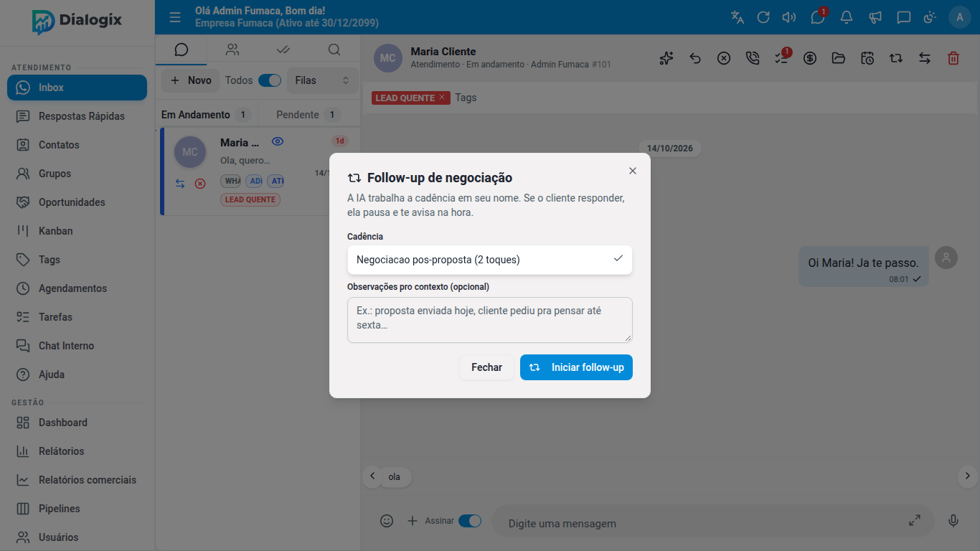
Task: Open the emoji picker smiley icon
Action: click(x=387, y=521)
